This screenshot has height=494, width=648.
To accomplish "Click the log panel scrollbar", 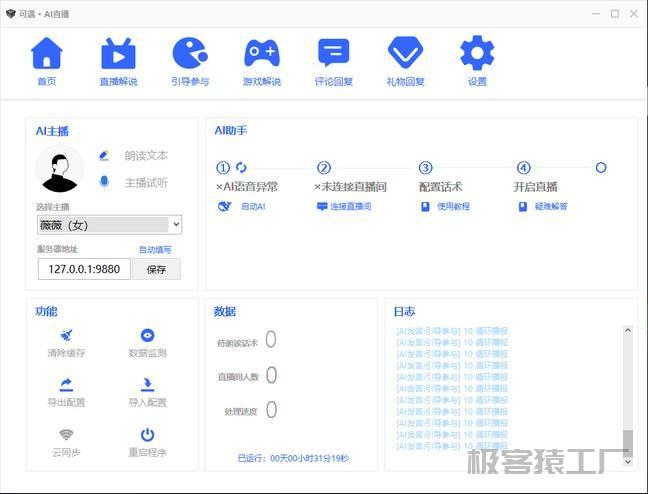I will pos(628,390).
